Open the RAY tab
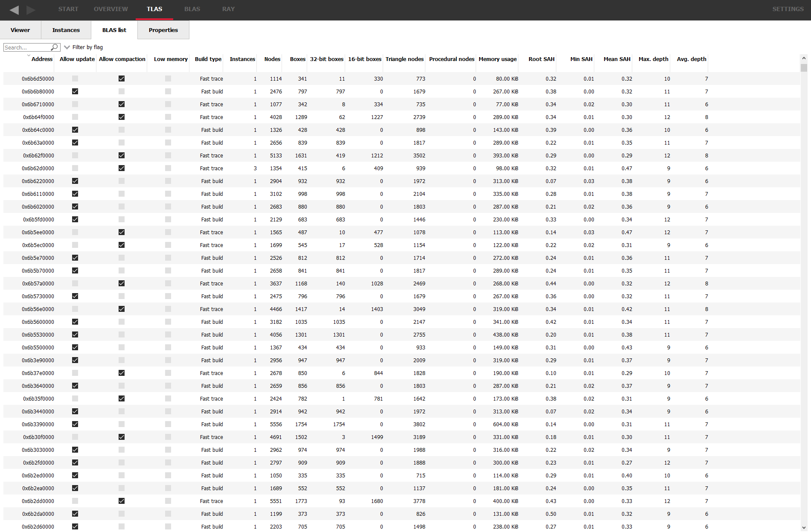811x532 pixels. click(x=228, y=9)
